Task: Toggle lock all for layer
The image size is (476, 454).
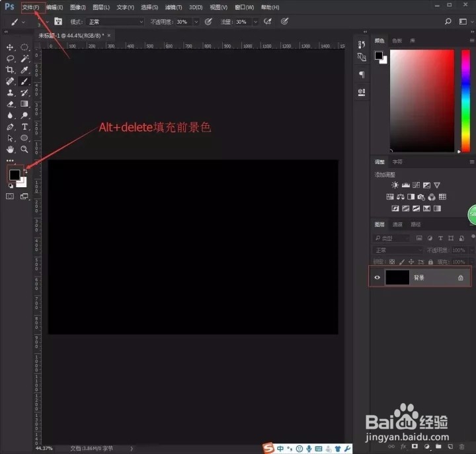Action: (430, 262)
